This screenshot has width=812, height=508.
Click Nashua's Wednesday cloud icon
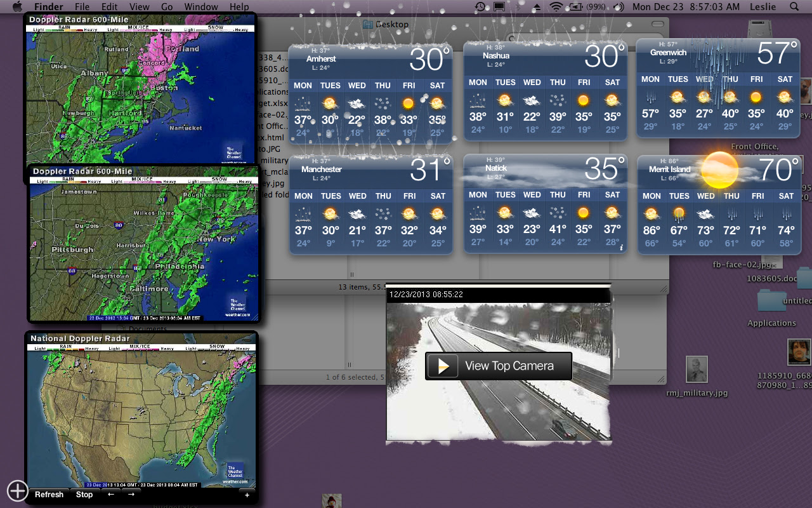[532, 100]
